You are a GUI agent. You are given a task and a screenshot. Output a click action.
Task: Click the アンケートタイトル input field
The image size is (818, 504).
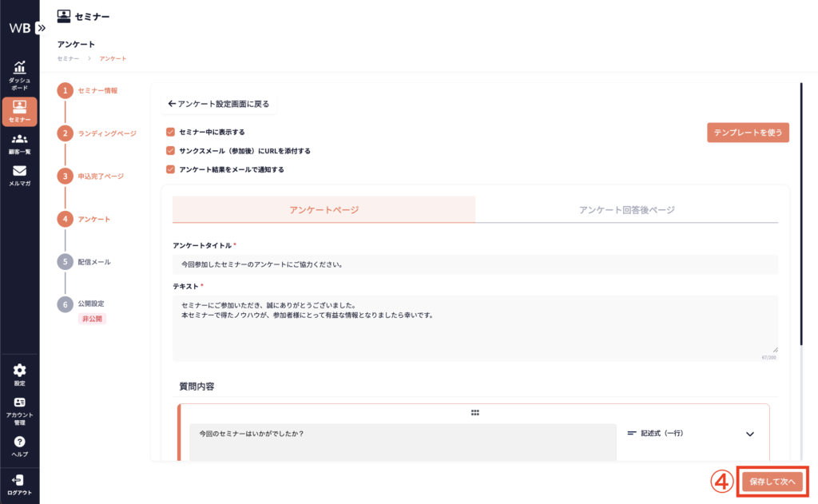coord(475,264)
